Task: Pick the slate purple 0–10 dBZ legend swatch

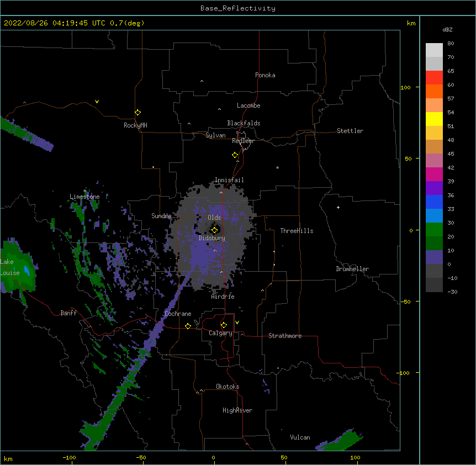Action: (x=434, y=257)
